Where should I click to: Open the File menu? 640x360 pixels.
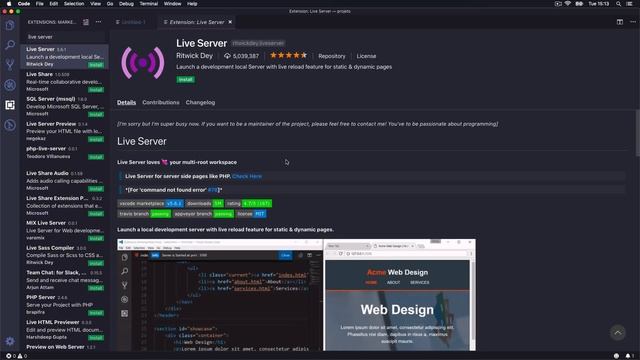(x=40, y=4)
